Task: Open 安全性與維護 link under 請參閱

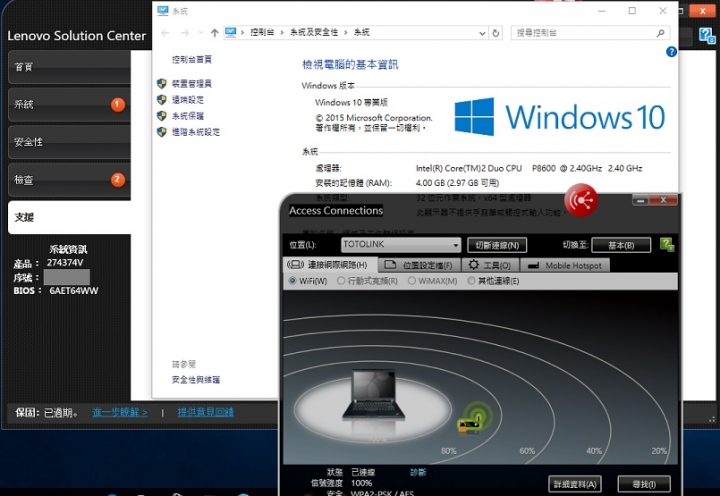Action: coord(196,379)
